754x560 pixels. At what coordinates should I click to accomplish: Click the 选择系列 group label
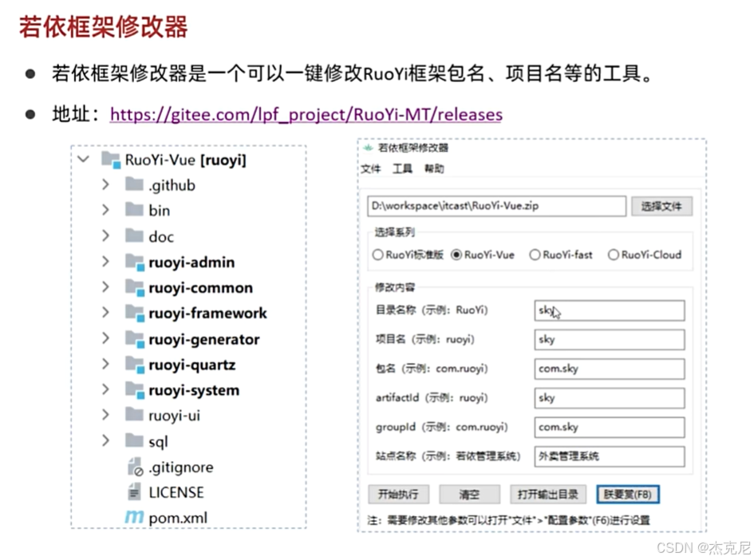394,232
